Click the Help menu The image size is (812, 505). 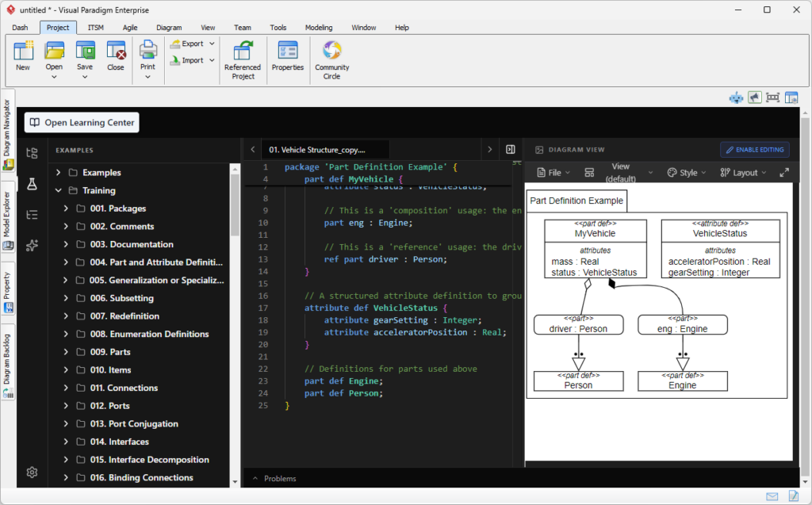tap(402, 28)
